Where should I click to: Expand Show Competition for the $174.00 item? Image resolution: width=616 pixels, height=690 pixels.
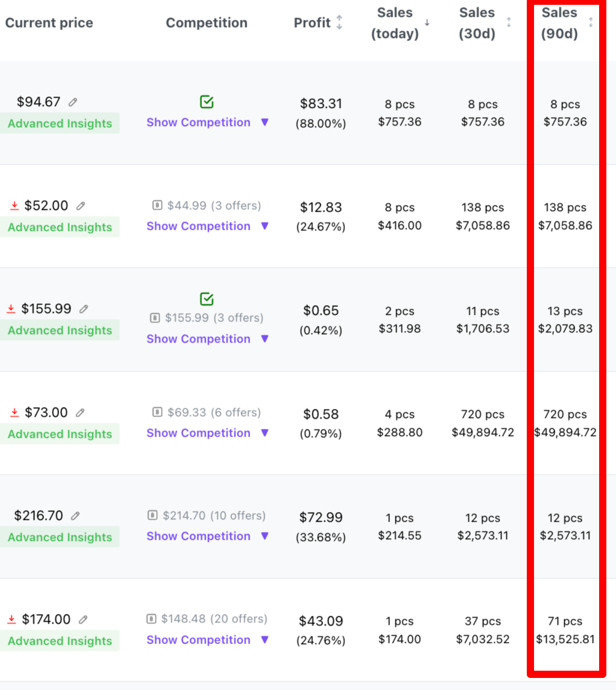207,639
